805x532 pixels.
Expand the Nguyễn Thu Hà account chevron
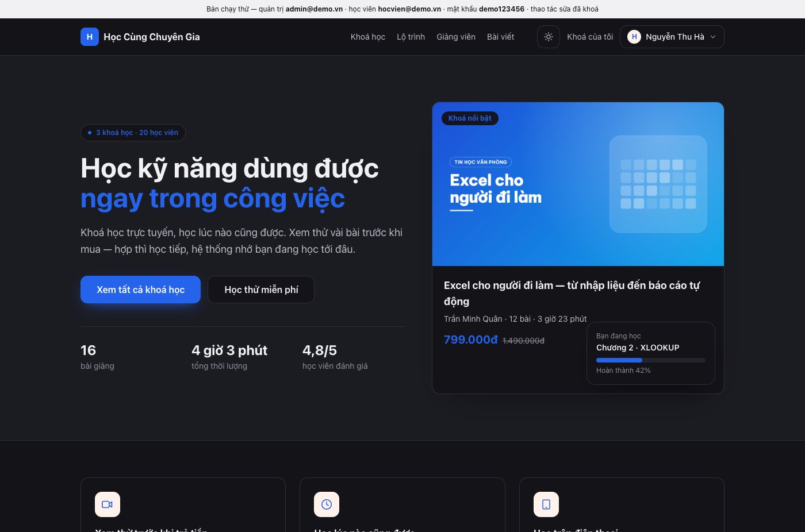pos(713,37)
